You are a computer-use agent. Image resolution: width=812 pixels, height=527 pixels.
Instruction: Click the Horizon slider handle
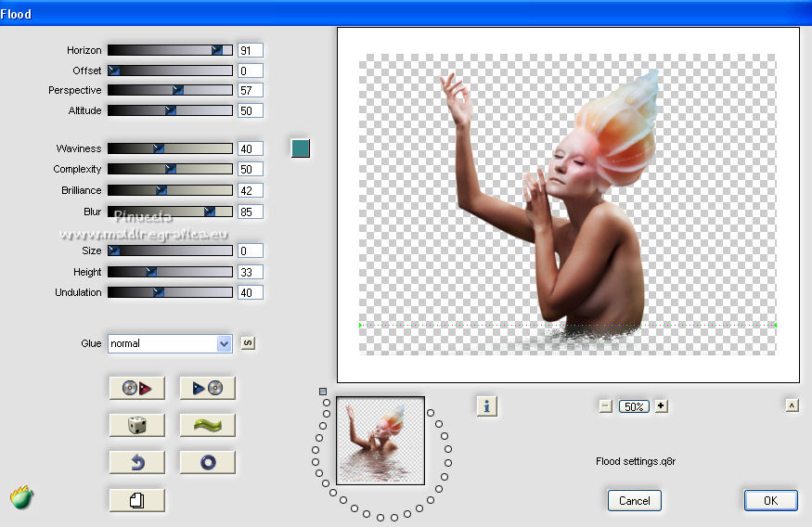(x=217, y=50)
